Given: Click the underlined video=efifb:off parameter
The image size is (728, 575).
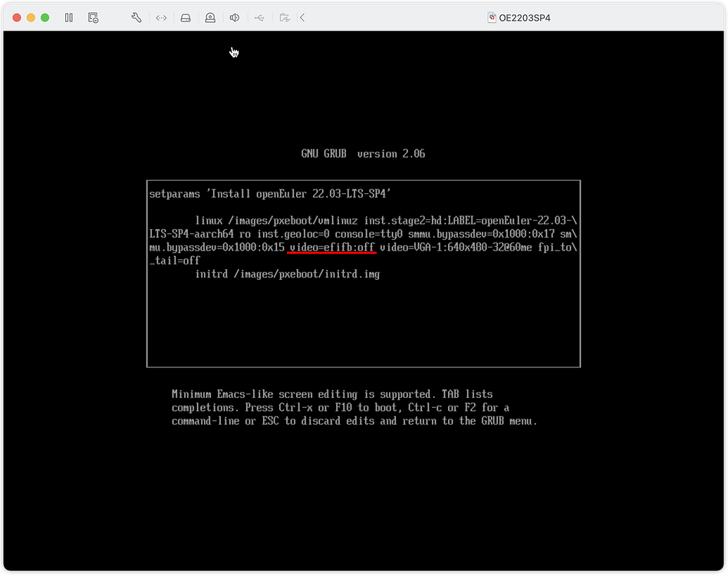Looking at the screenshot, I should [332, 248].
